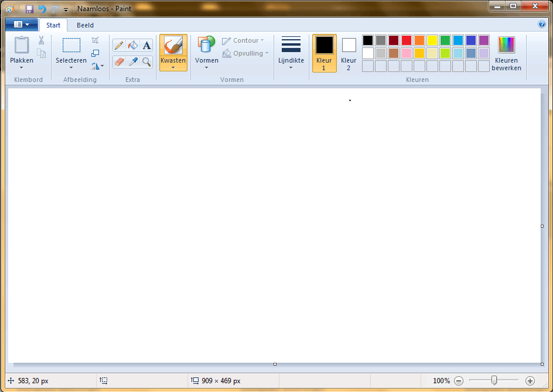Click the Redo arrow in title bar
Screen dimensions: 553x392
(x=54, y=9)
